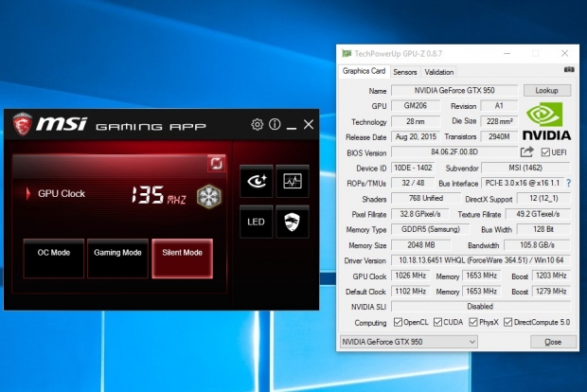
Task: Click the Texture Fillrate value 49.2 GTexel/s
Action: click(x=538, y=214)
